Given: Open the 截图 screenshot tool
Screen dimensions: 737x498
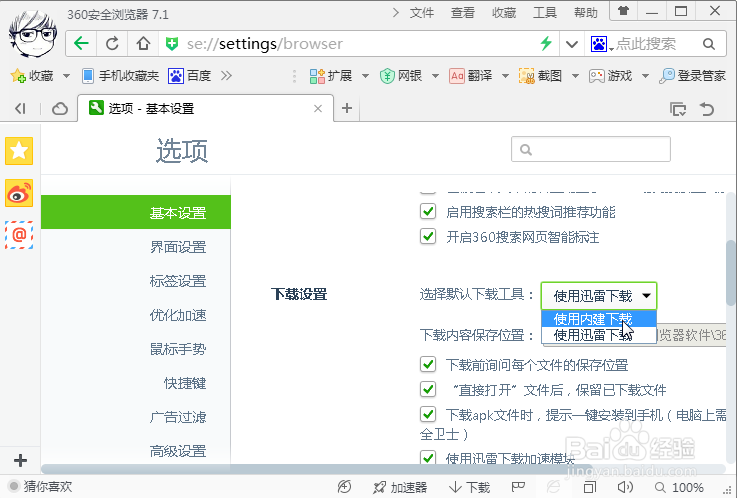Looking at the screenshot, I should click(x=540, y=76).
